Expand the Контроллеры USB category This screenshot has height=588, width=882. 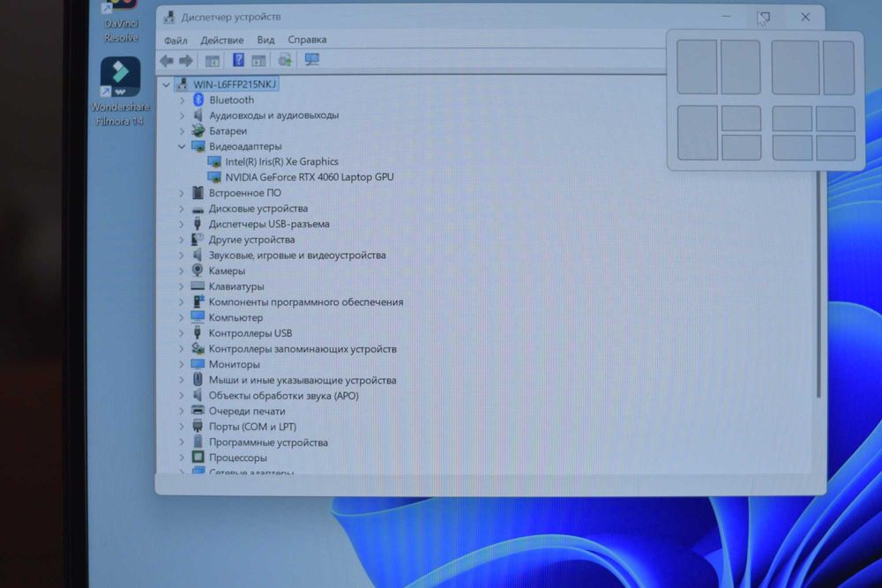[182, 333]
